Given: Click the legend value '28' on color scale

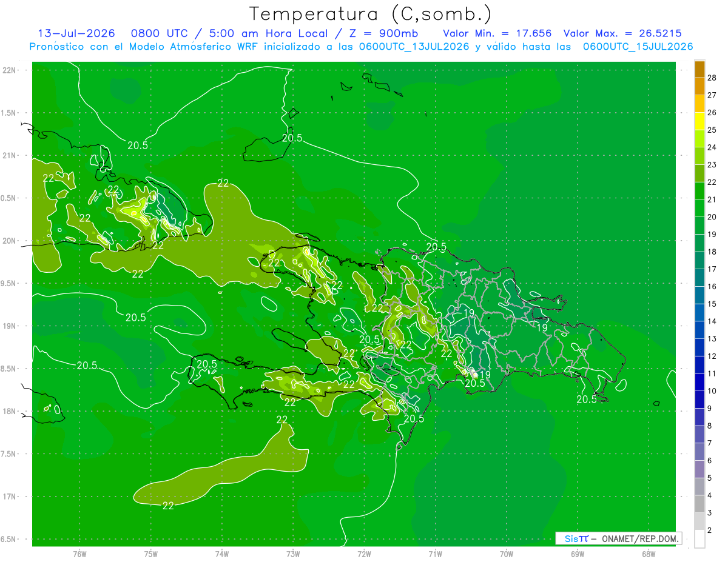Looking at the screenshot, I should [x=712, y=78].
